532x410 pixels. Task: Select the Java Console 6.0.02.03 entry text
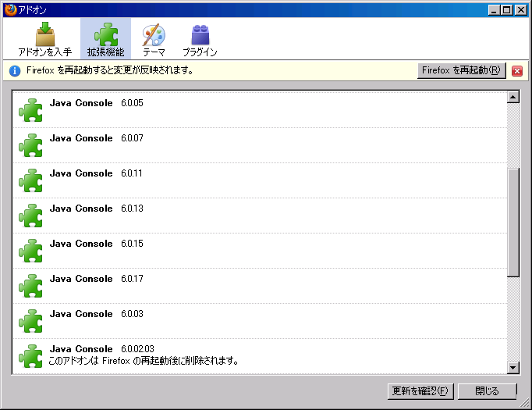pyautogui.click(x=101, y=349)
